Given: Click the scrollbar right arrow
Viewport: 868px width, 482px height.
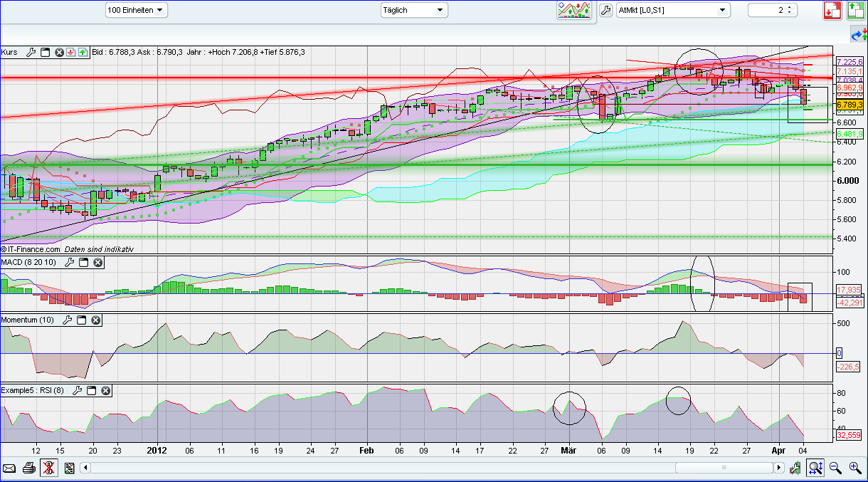Looking at the screenshot, I should click(x=779, y=468).
